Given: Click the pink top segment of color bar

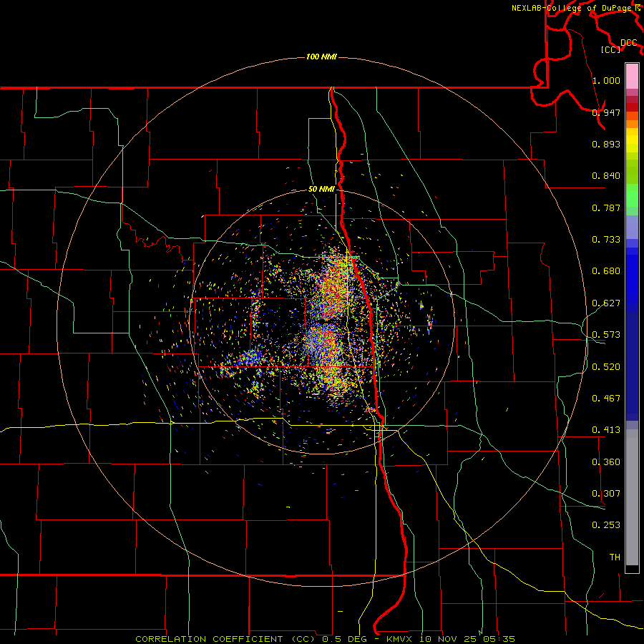Looking at the screenshot, I should pyautogui.click(x=632, y=76).
